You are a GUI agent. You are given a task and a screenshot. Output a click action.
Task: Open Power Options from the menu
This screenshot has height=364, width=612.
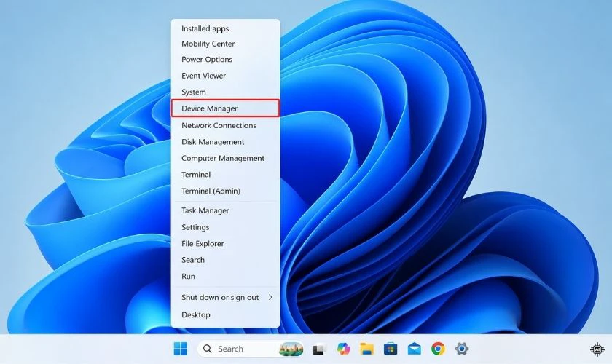pos(225,59)
